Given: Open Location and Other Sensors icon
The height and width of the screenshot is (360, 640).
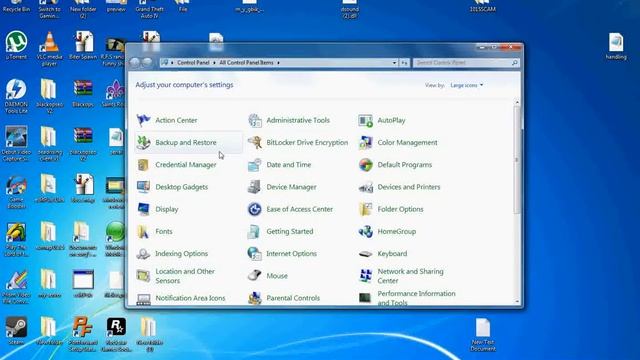Looking at the screenshot, I should coord(143,276).
